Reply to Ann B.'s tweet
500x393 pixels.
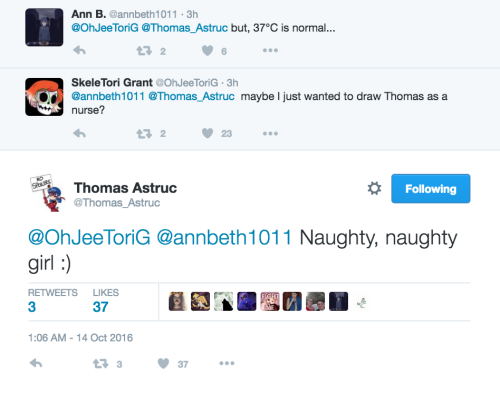tap(79, 51)
